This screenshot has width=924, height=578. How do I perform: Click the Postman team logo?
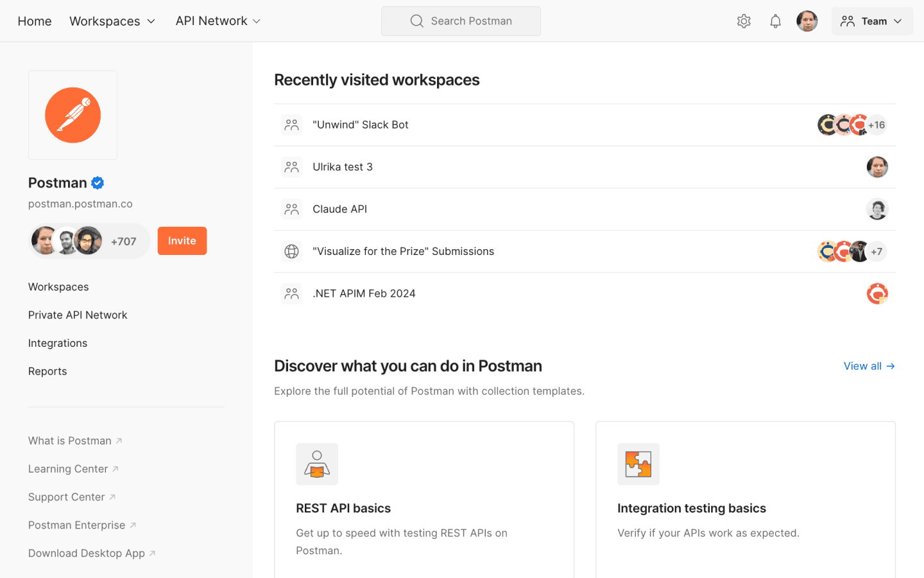73,115
